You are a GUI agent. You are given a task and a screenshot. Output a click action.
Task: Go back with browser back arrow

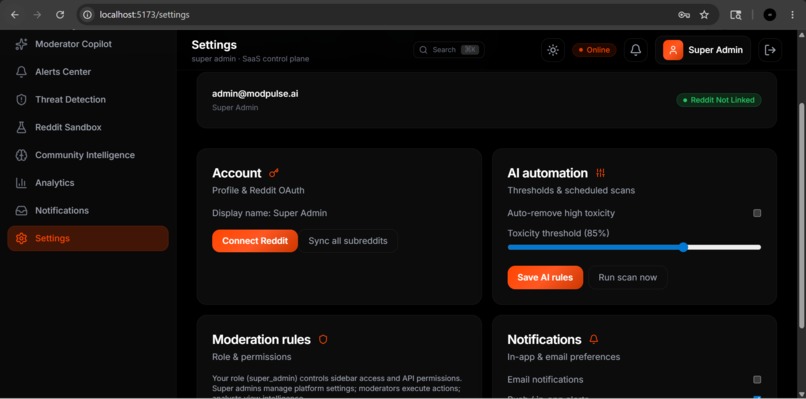pos(15,15)
